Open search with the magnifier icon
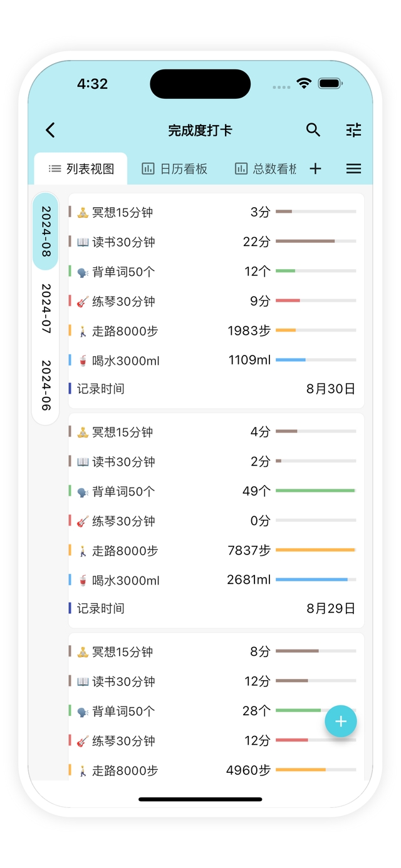 click(x=313, y=130)
